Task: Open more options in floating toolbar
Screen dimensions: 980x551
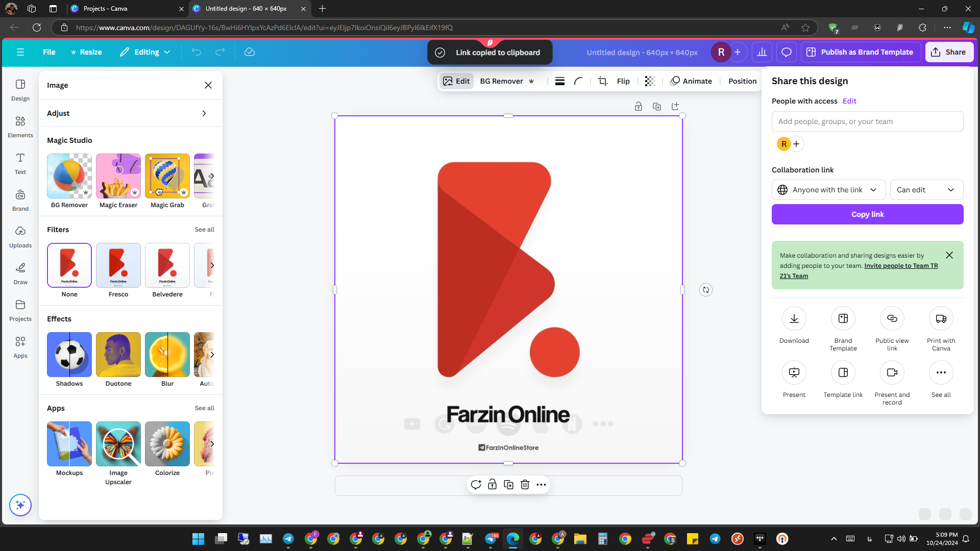Action: 541,485
